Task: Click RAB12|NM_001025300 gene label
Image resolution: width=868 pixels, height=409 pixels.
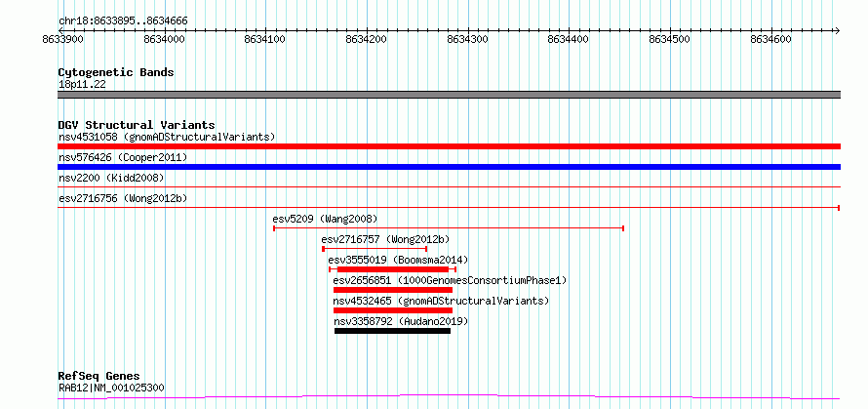Action: tap(111, 388)
